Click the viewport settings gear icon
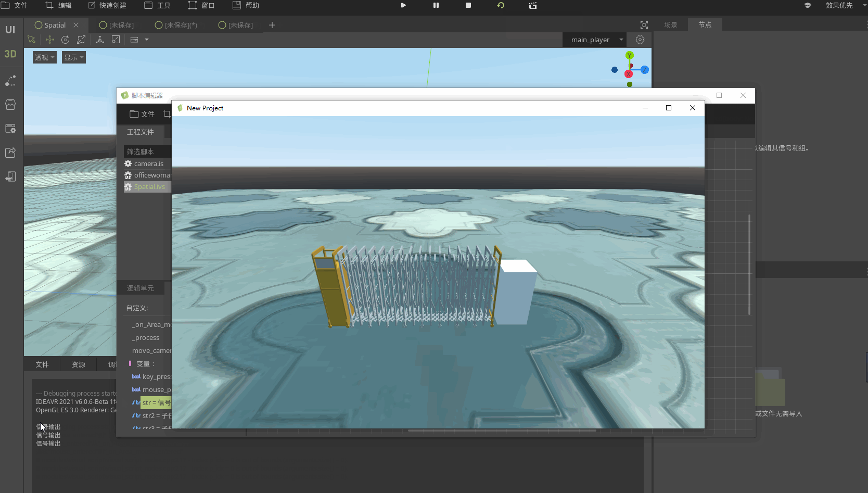Screen dimensions: 868x493 click(640, 40)
